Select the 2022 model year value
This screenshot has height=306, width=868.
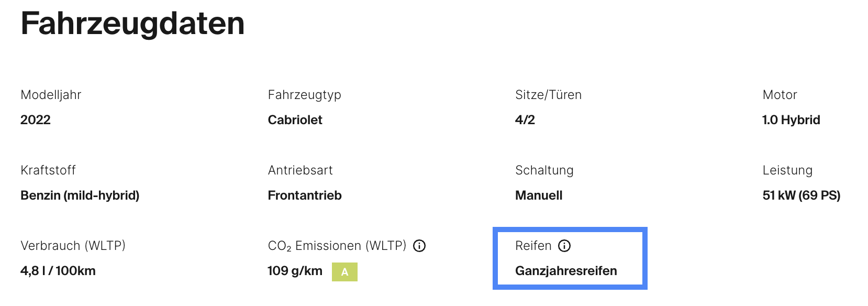coord(36,120)
